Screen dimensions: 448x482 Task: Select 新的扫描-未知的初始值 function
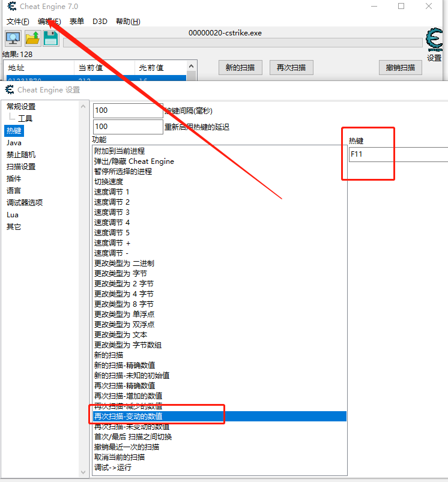(132, 375)
